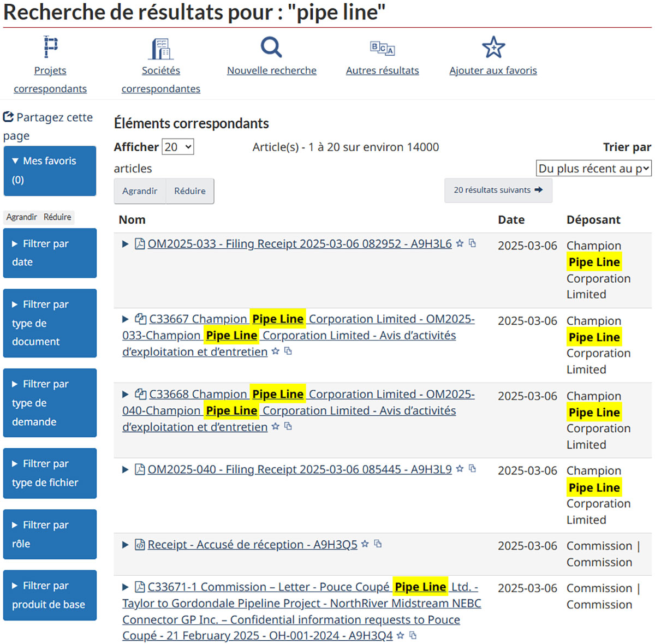Screen dimensions: 655x644
Task: Follow the Nouvelle recherche link
Action: pos(272,70)
